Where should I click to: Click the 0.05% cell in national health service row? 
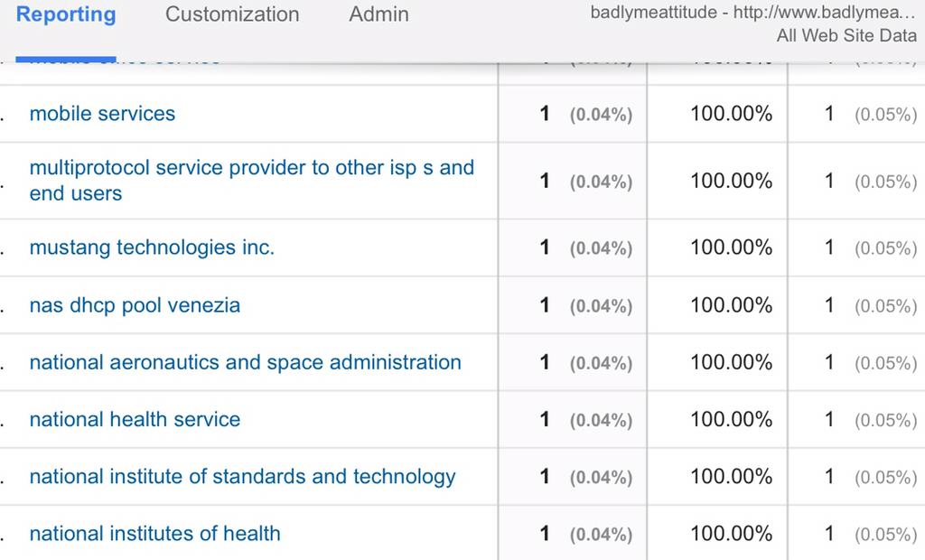(885, 420)
